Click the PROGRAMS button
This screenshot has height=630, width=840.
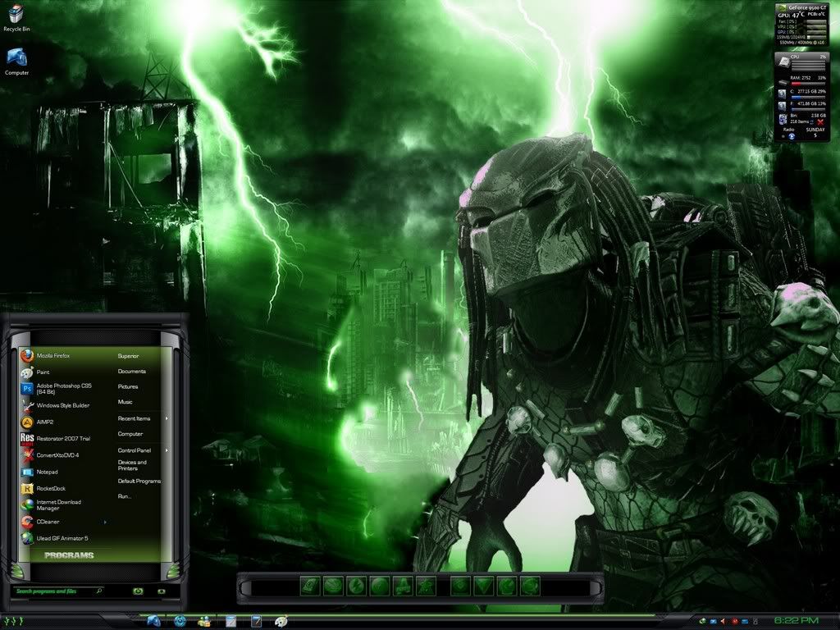pos(69,555)
